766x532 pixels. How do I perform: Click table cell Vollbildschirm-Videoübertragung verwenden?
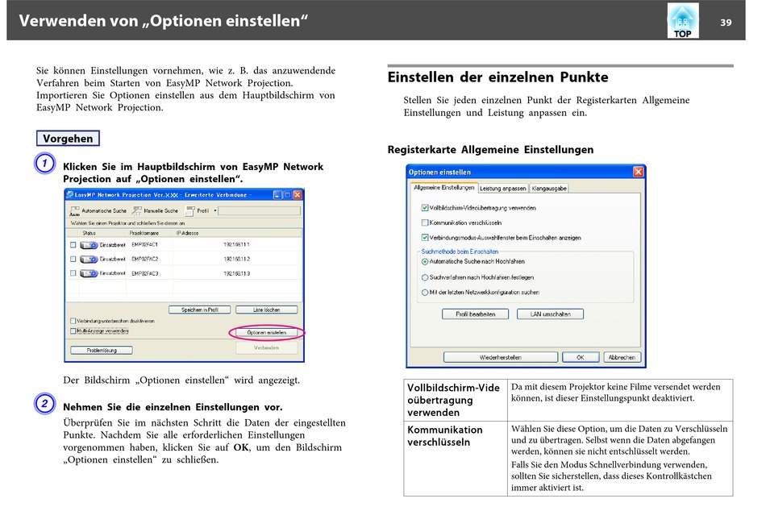[x=456, y=400]
